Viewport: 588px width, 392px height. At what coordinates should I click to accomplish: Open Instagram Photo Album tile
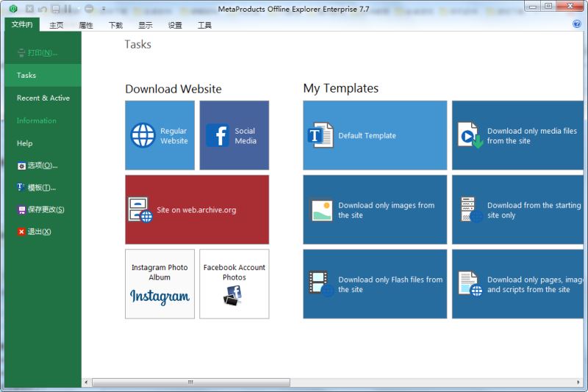pyautogui.click(x=159, y=284)
